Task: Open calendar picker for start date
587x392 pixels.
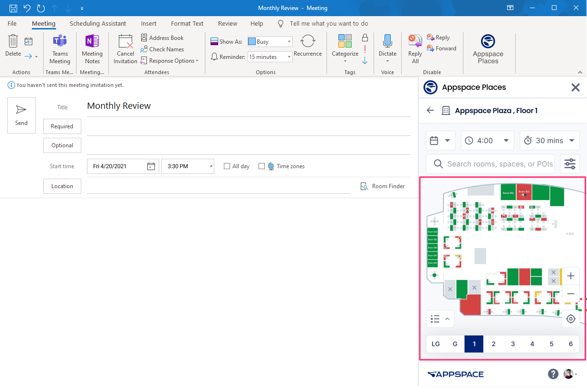Action: 151,166
